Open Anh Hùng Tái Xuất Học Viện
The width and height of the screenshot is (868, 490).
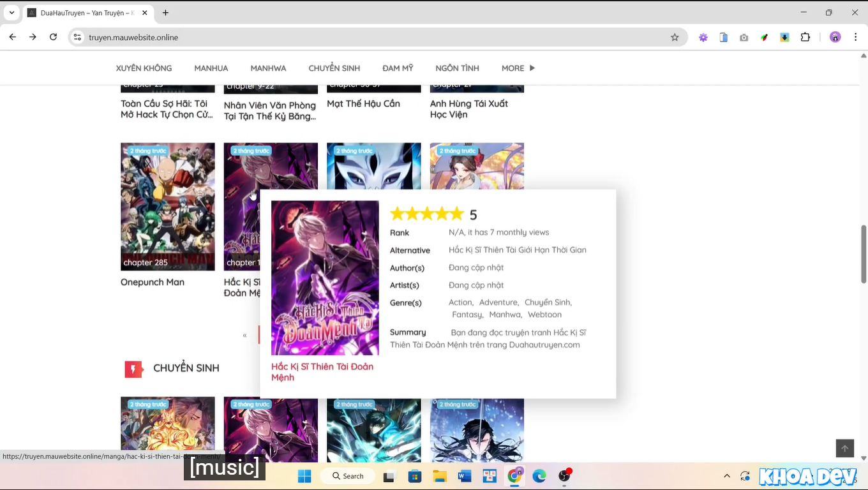coord(469,109)
